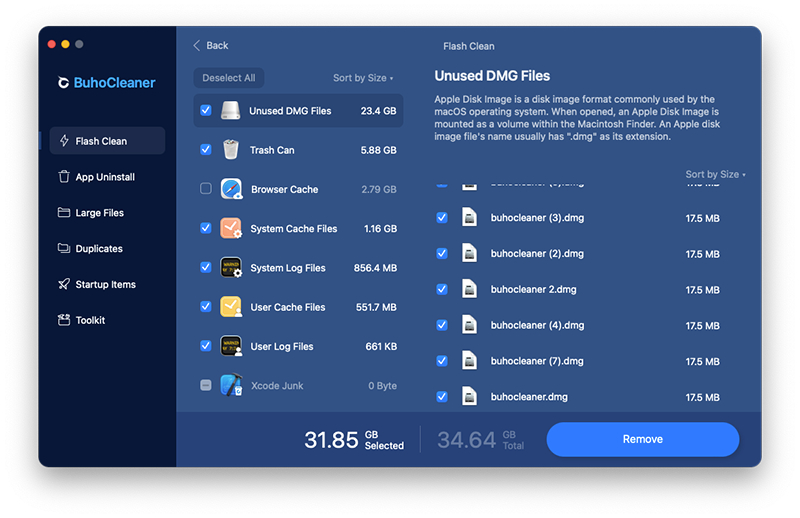Click the Trash Can bin icon
800x518 pixels.
point(231,150)
